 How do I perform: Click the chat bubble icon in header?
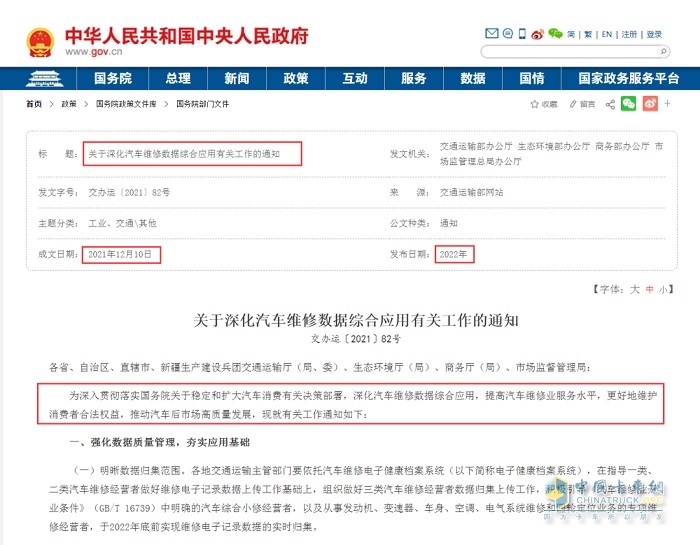click(508, 33)
